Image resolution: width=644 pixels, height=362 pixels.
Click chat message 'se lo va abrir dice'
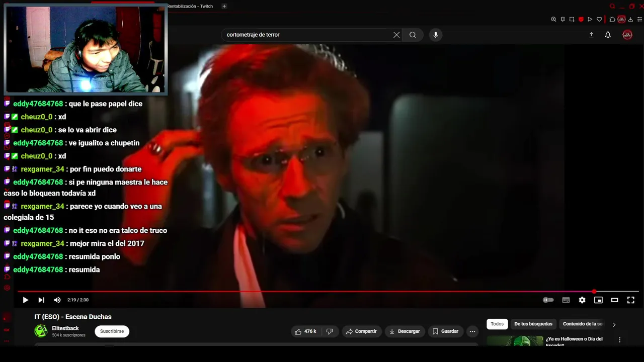tap(88, 130)
